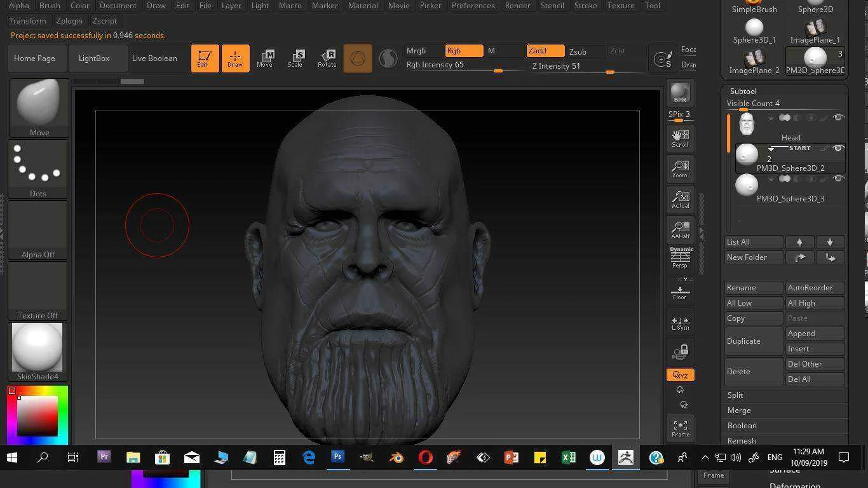The height and width of the screenshot is (488, 868).
Task: Move subtool up with up arrow
Action: click(799, 242)
